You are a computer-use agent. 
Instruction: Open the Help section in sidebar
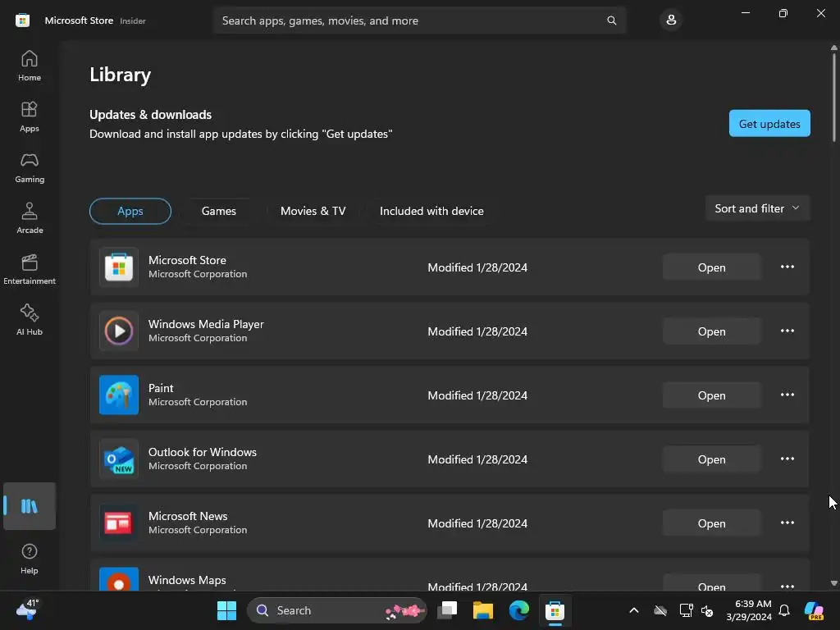pos(30,559)
